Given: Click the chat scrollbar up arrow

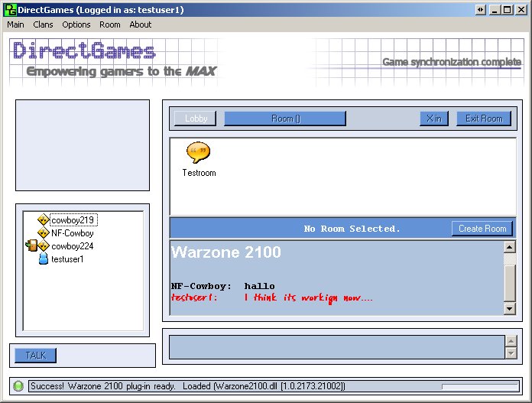Looking at the screenshot, I should (510, 247).
